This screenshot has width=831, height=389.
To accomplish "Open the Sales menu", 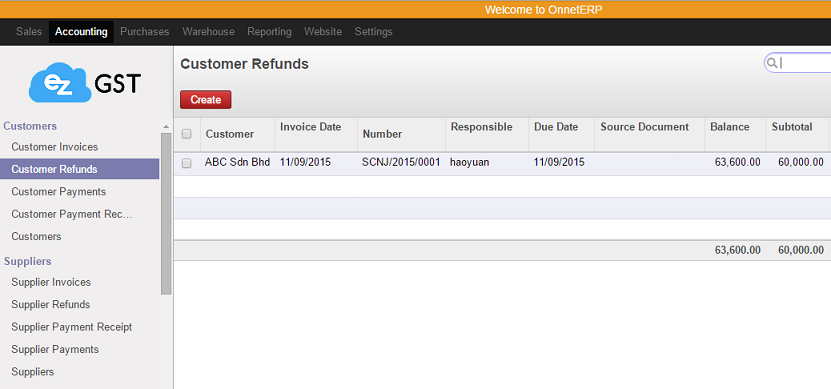I will pos(29,32).
